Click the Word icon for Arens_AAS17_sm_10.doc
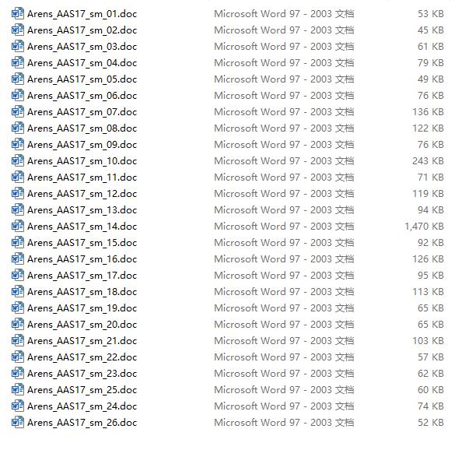 pyautogui.click(x=18, y=160)
